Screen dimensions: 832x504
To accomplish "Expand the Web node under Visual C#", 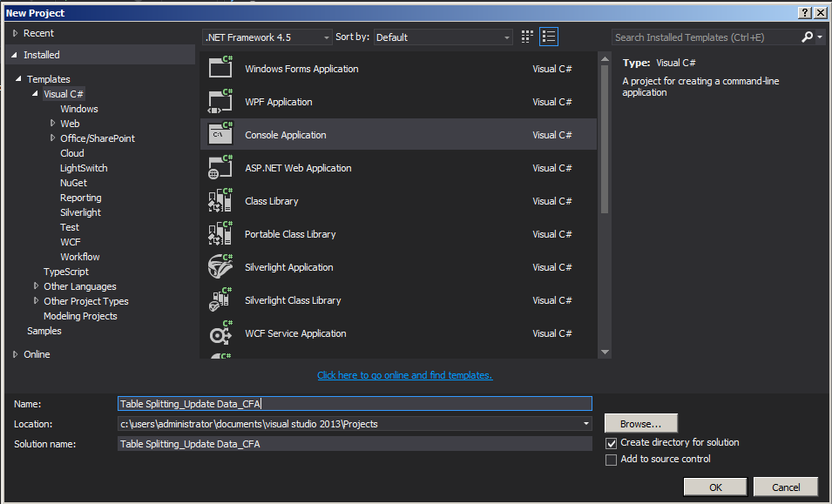I will pos(53,123).
